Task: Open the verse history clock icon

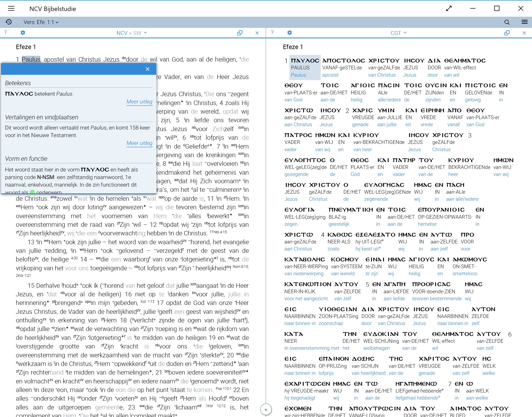Action: (9, 22)
